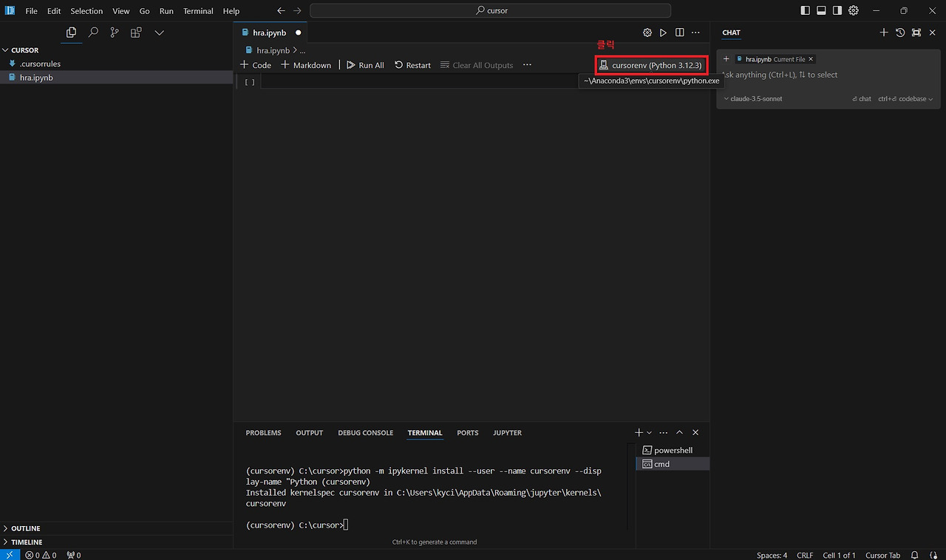This screenshot has width=946, height=560.
Task: Add a new Code cell
Action: [256, 65]
